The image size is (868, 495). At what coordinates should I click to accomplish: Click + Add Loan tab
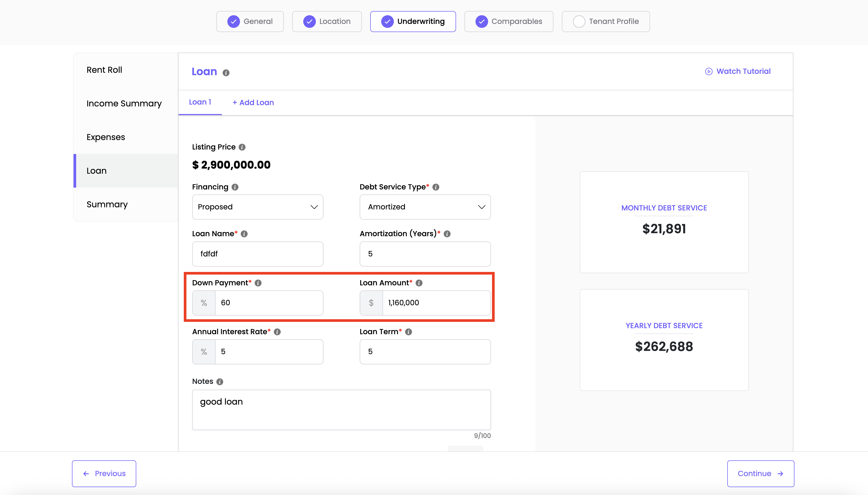point(253,103)
